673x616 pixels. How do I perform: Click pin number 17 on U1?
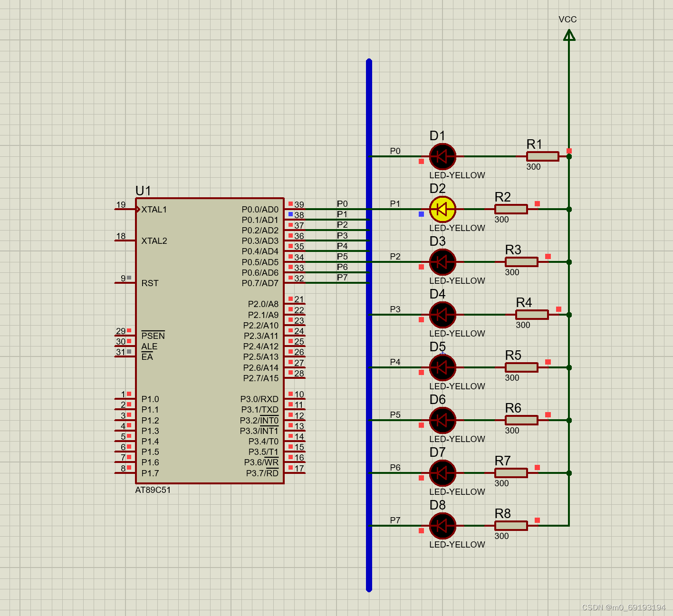click(x=299, y=468)
